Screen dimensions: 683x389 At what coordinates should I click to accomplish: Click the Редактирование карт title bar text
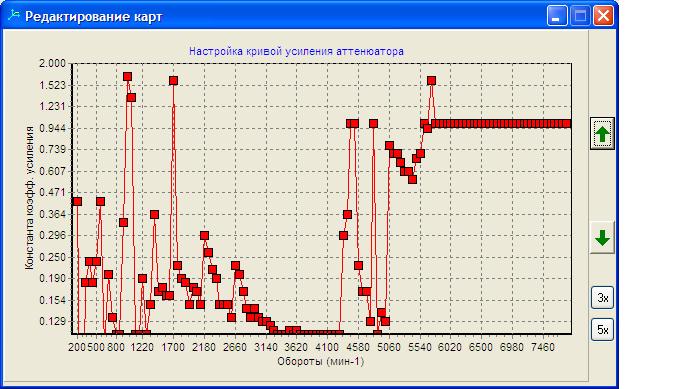(x=94, y=17)
